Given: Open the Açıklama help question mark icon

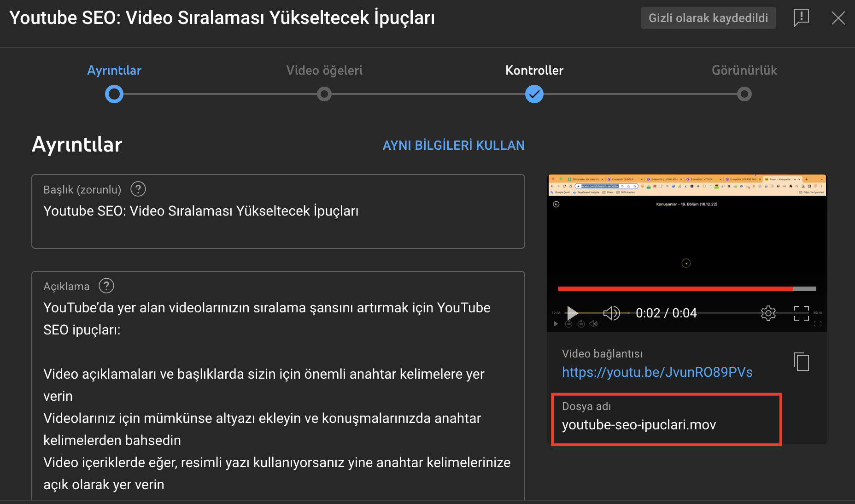Looking at the screenshot, I should (x=106, y=286).
